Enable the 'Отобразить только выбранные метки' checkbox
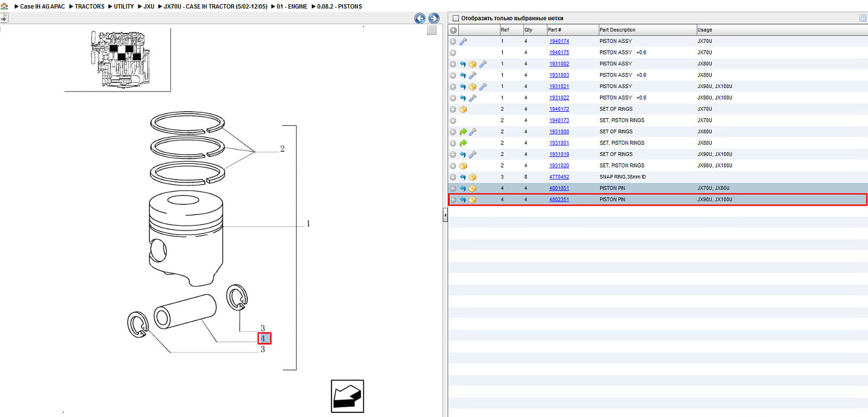868x417 pixels. click(x=456, y=19)
